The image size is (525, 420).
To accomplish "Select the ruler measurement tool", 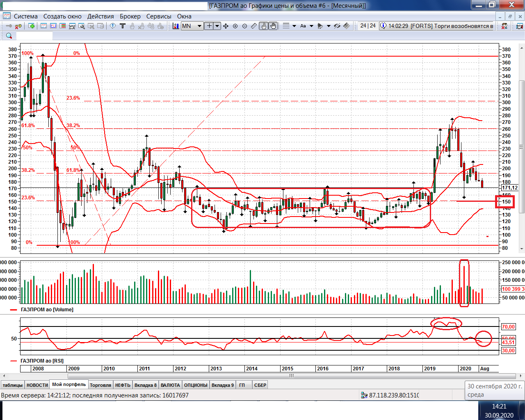I will click(x=254, y=26).
